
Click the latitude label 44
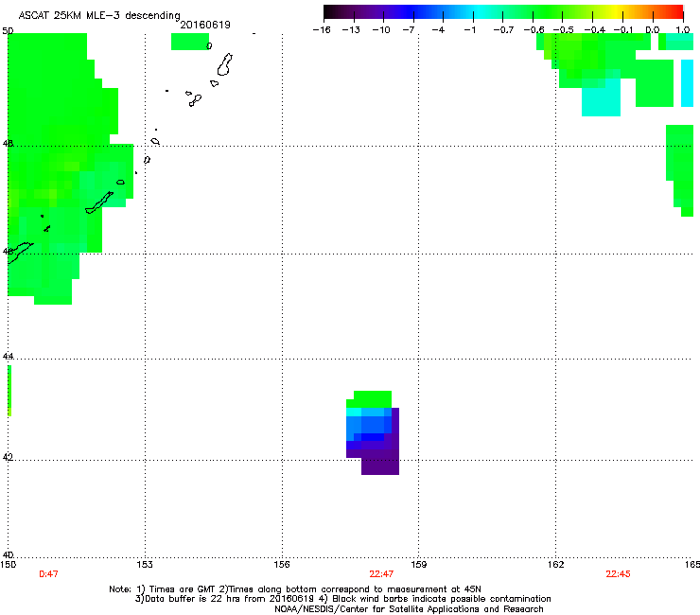point(8,357)
